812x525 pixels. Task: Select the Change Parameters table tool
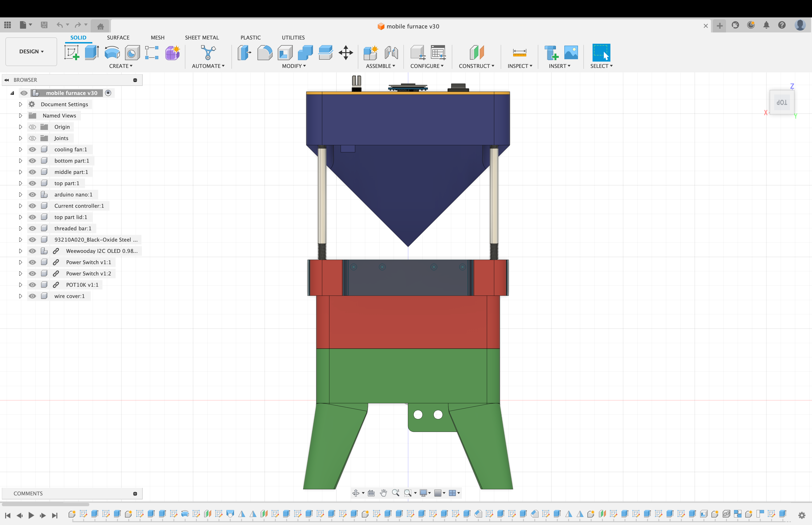point(438,53)
